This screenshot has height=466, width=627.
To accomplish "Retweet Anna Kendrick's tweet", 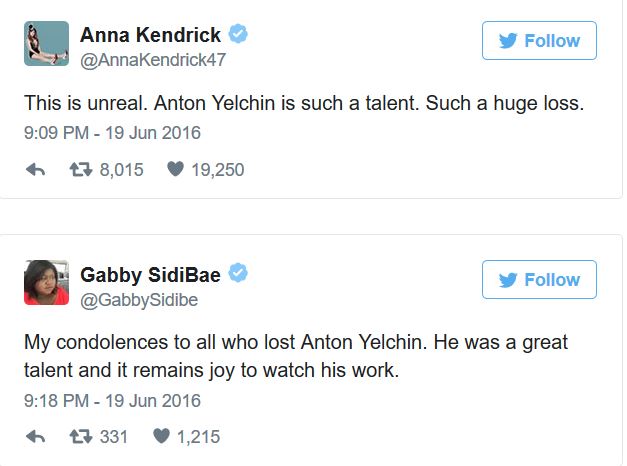I will pyautogui.click(x=81, y=170).
